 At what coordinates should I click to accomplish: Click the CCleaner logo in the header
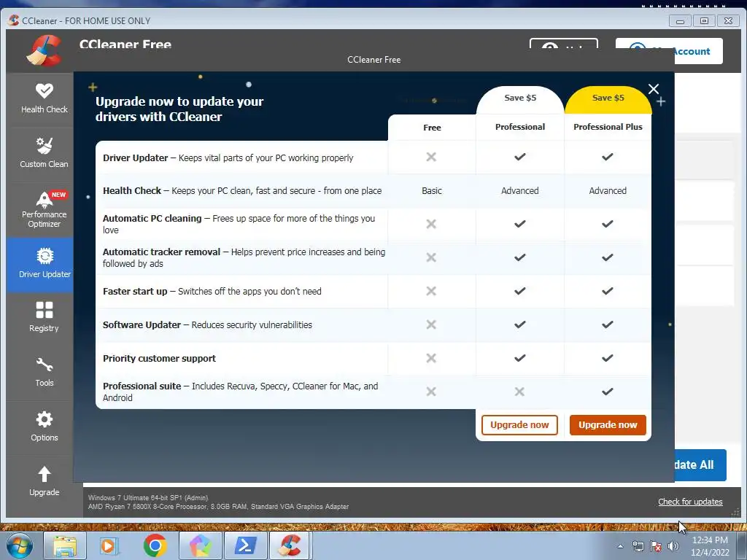pyautogui.click(x=44, y=50)
